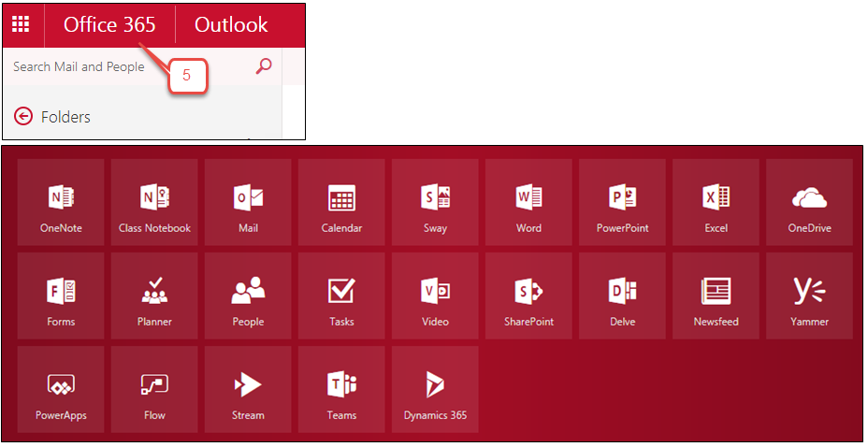Select the Tasks app tile
868x447 pixels.
click(341, 296)
